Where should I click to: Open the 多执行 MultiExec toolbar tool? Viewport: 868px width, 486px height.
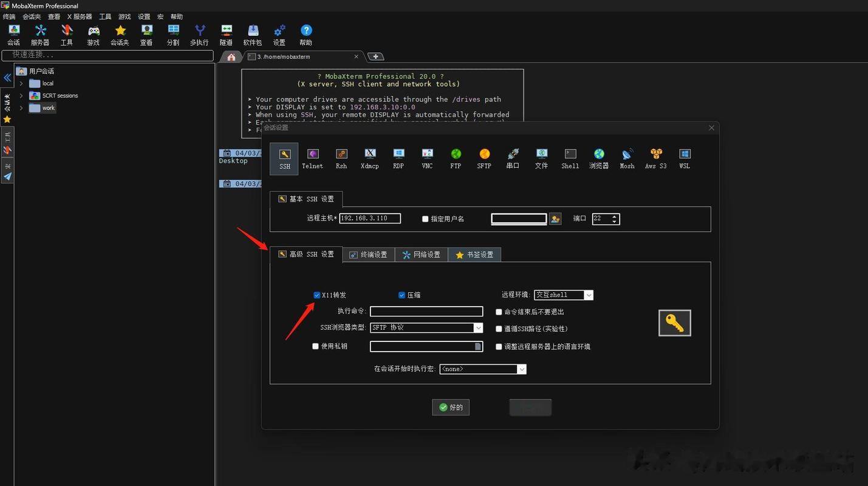(x=199, y=35)
